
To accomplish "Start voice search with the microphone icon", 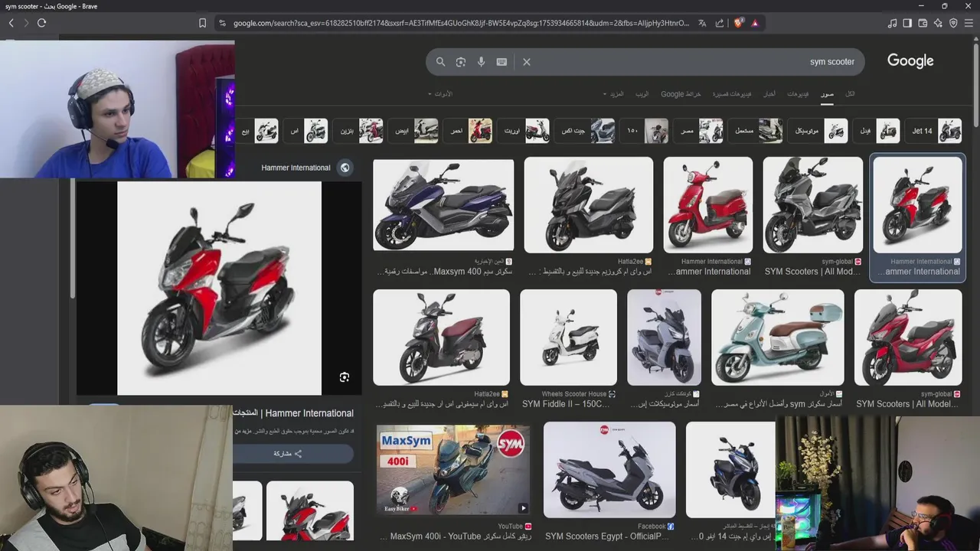I will pyautogui.click(x=482, y=62).
